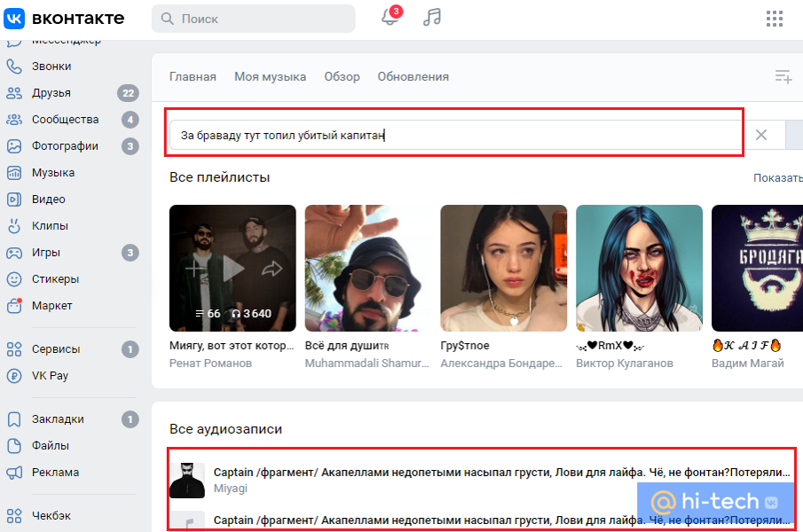Open the music player note icon
The image size is (803, 532).
(x=432, y=18)
